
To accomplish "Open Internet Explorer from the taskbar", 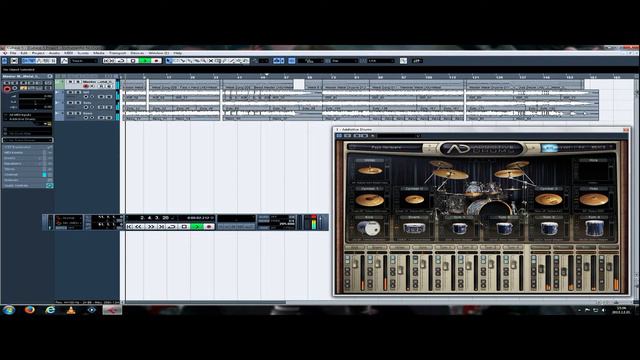I will click(50, 310).
